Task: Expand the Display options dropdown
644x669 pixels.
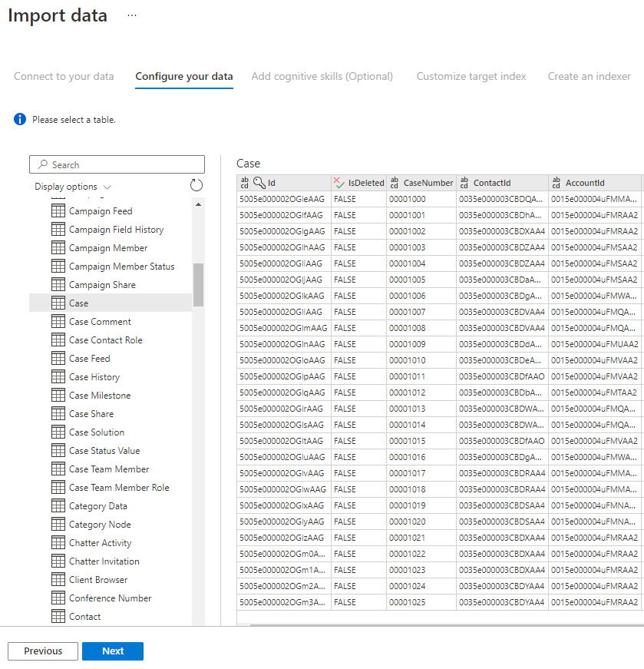Action: [72, 187]
